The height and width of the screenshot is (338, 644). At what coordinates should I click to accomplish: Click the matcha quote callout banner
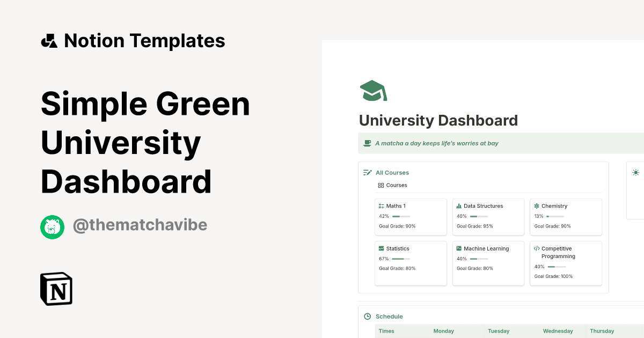click(499, 143)
